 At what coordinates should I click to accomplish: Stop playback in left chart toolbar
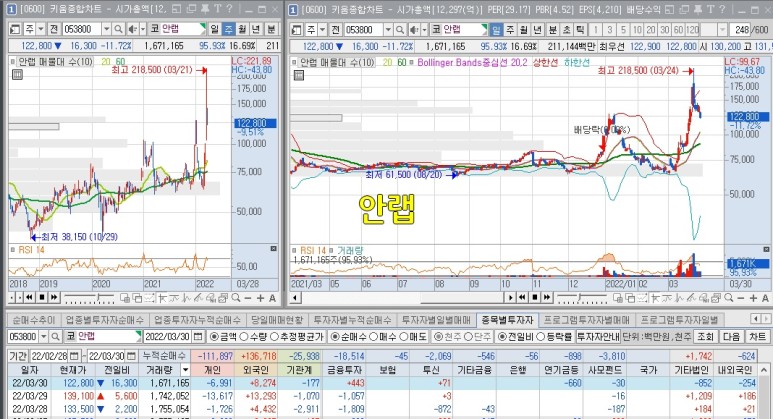pyautogui.click(x=42, y=297)
